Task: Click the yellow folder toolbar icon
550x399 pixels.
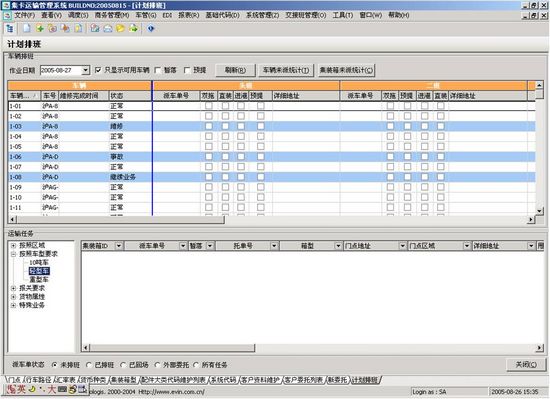Action: coord(120,28)
